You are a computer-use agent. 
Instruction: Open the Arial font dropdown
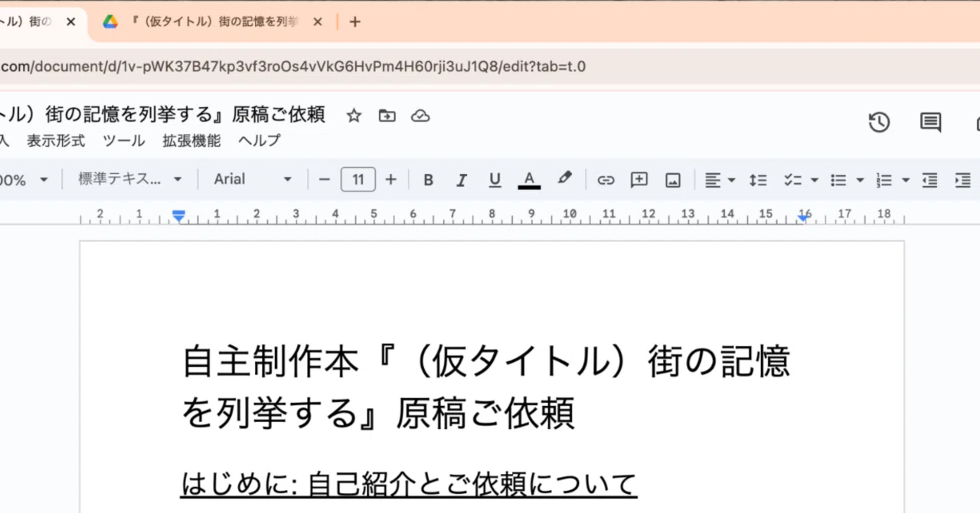point(253,179)
